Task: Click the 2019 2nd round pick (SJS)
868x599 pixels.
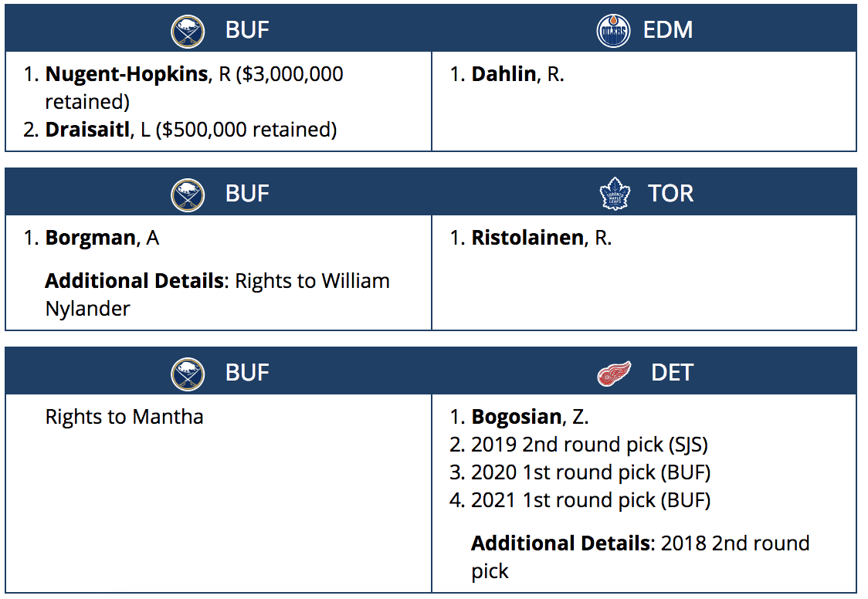Action: [589, 445]
